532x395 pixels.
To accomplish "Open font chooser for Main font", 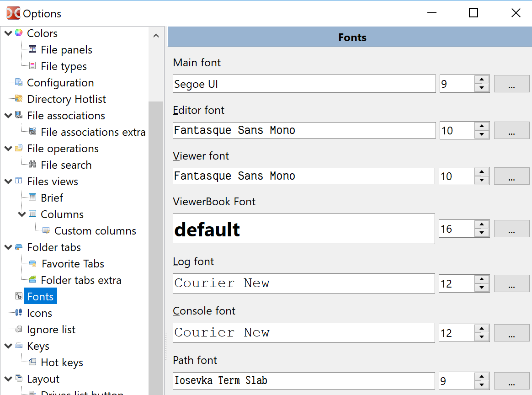I will [511, 84].
